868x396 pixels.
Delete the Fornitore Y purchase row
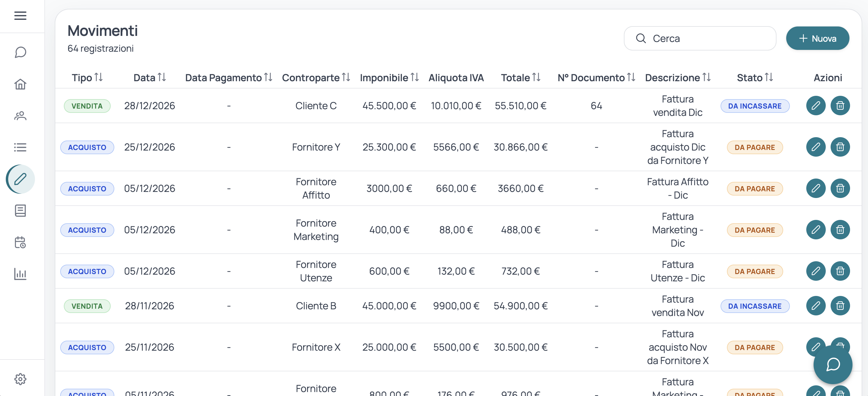pyautogui.click(x=840, y=147)
